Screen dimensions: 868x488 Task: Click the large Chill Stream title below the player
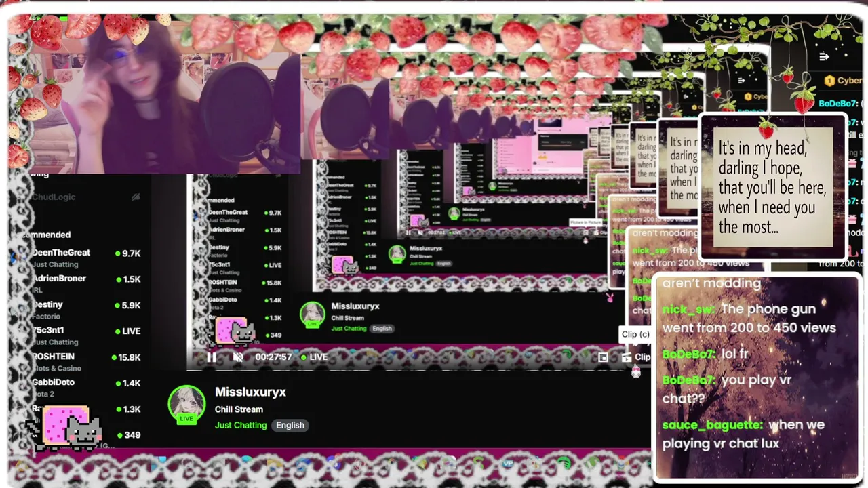239,409
